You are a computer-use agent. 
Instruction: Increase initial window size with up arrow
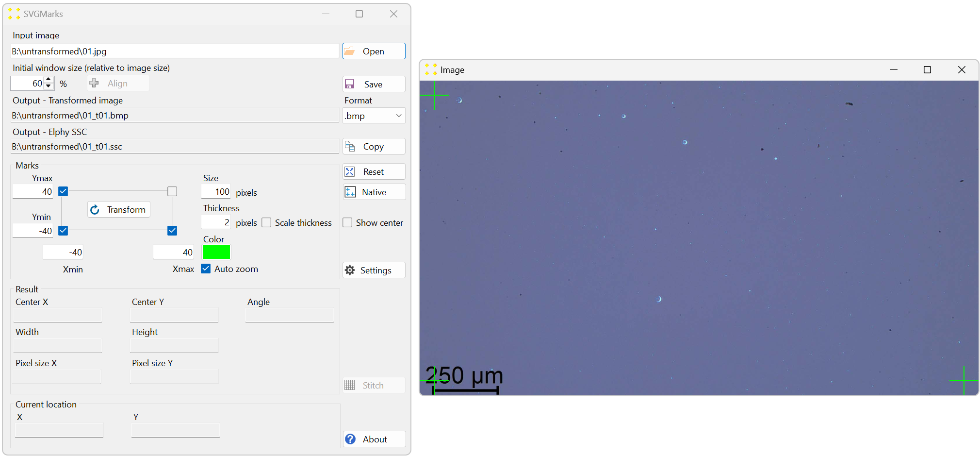(48, 80)
